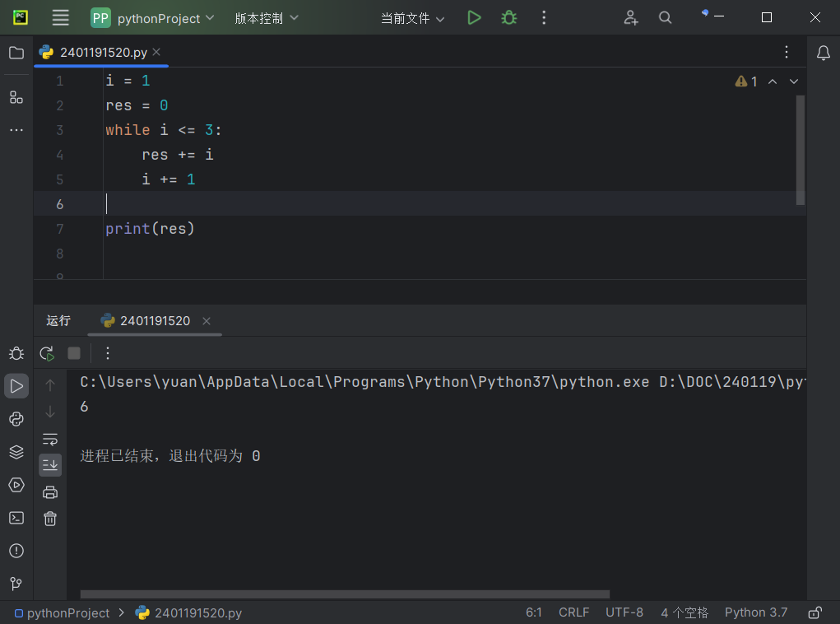
Task: Open the main hamburger menu
Action: [60, 17]
